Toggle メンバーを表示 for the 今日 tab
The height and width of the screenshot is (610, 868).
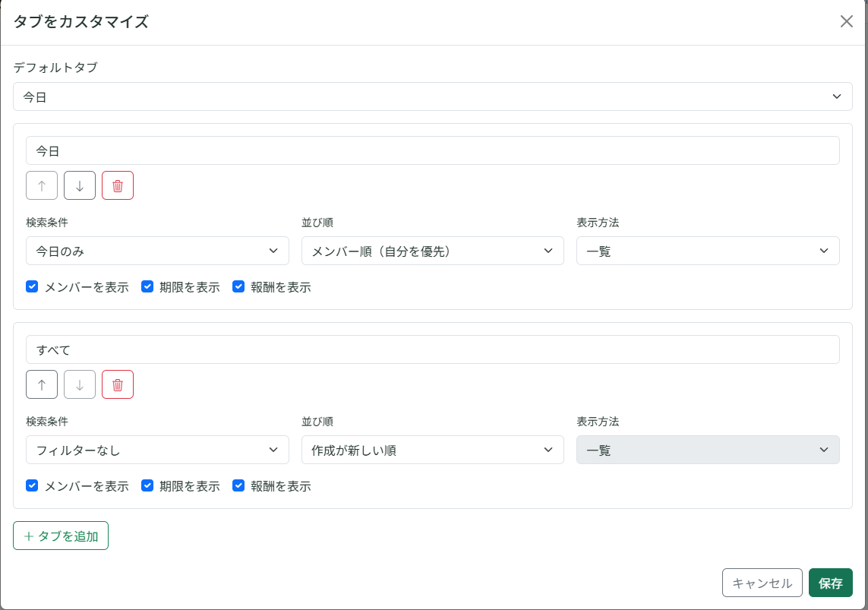pos(32,286)
